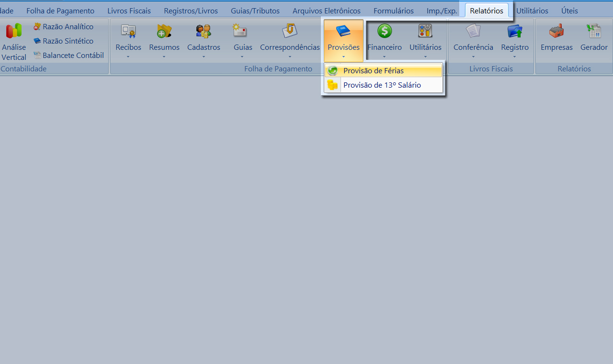The height and width of the screenshot is (364, 613).
Task: Open the Empresas building icon
Action: (x=556, y=31)
